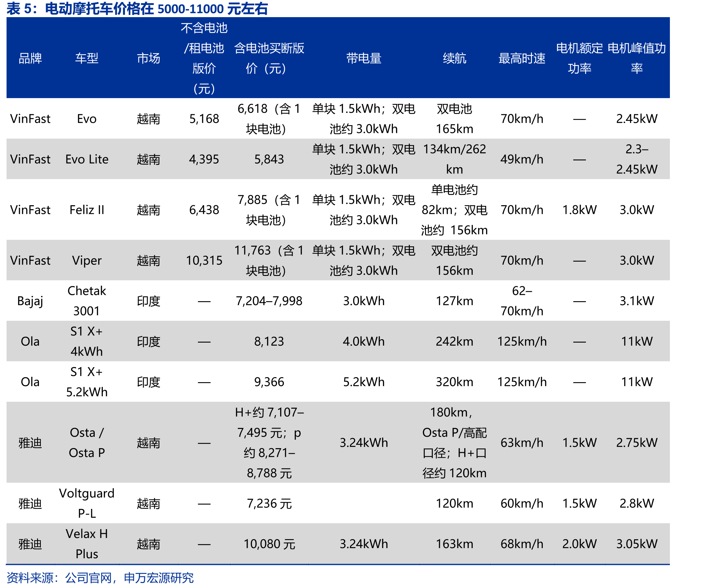
Task: Click the '10,080 元' price cell
Action: [269, 544]
